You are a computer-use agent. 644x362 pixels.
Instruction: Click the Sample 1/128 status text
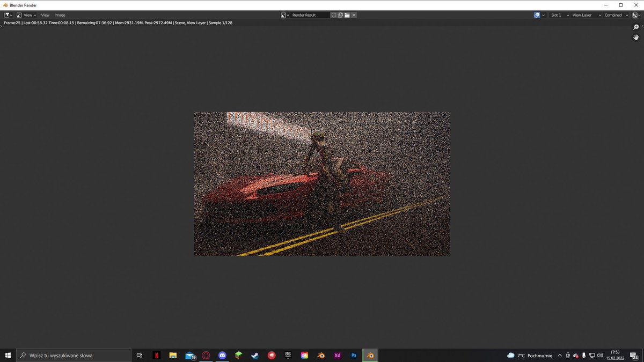(x=220, y=23)
